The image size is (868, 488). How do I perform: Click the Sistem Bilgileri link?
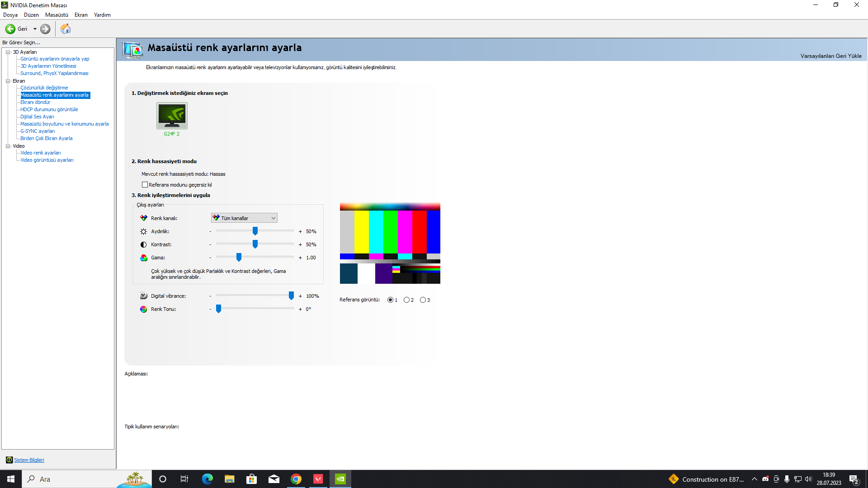coord(29,460)
